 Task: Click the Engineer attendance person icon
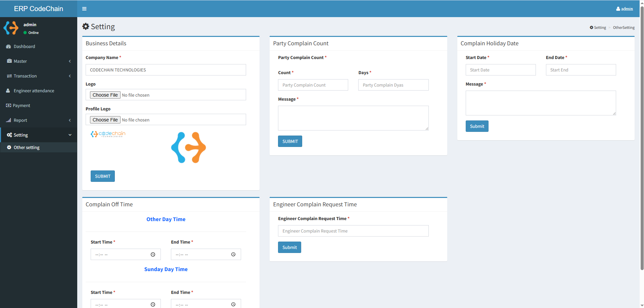[8, 91]
